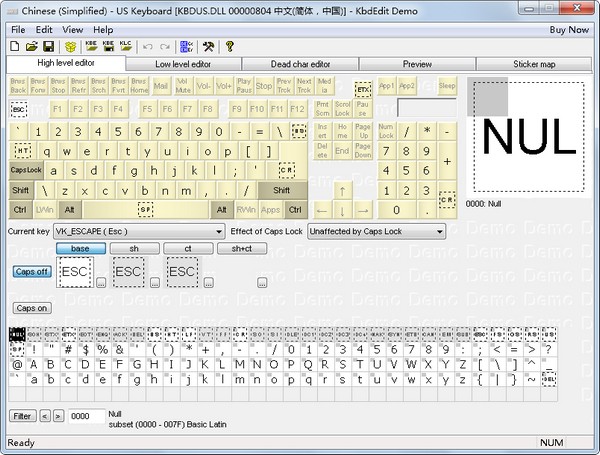Toggle the Caps off state button
Image resolution: width=600 pixels, height=455 pixels.
click(x=32, y=272)
